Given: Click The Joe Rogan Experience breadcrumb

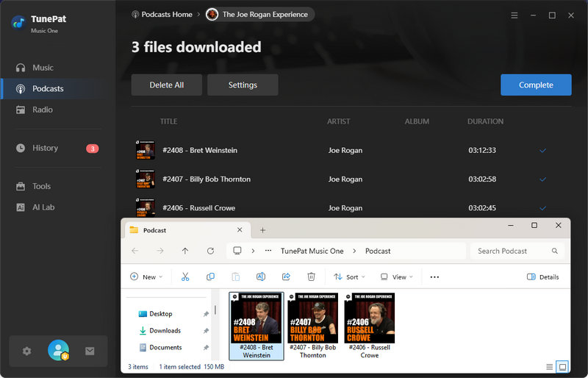Looking at the screenshot, I should tap(260, 15).
